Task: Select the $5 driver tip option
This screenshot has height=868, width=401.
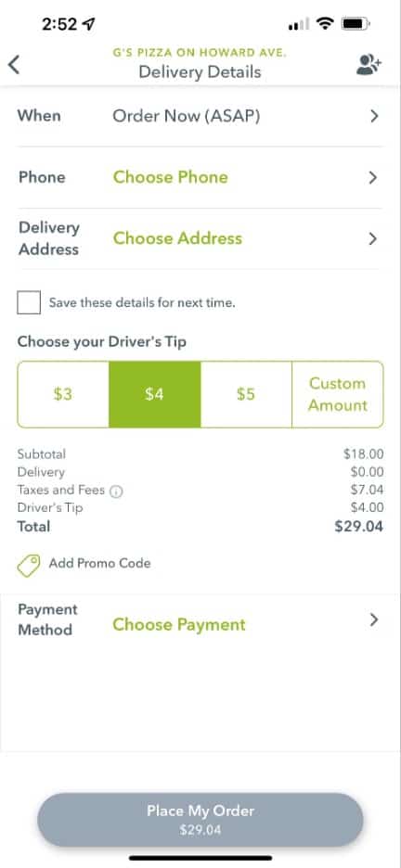Action: pyautogui.click(x=246, y=394)
